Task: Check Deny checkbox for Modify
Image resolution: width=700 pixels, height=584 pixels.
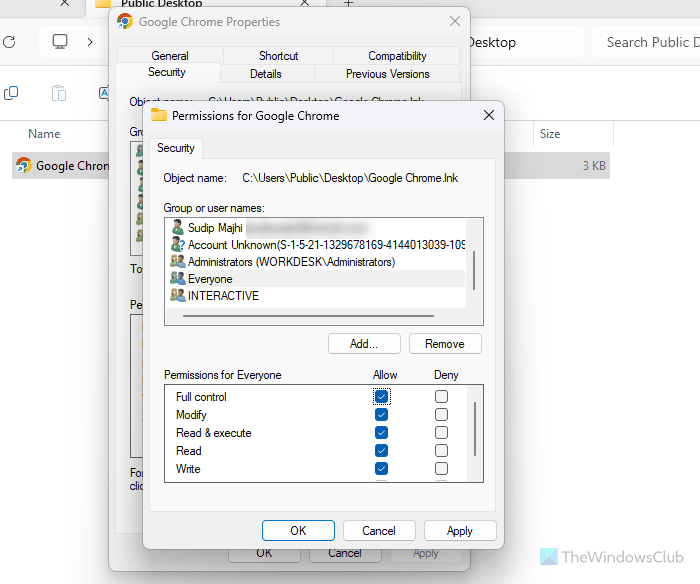Action: 442,415
